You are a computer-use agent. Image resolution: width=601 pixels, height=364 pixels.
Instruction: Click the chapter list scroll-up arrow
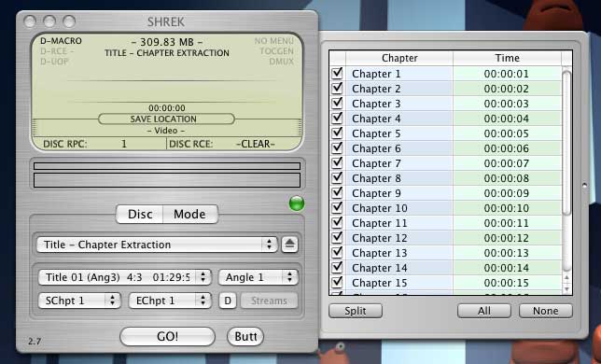click(x=566, y=277)
